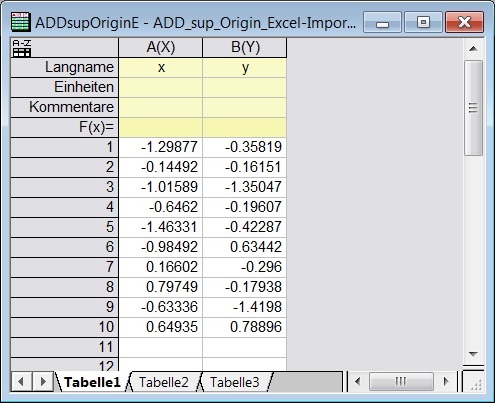Viewport: 495px width, 403px height.
Task: Click cell with value -0.17938
Action: [x=245, y=287]
